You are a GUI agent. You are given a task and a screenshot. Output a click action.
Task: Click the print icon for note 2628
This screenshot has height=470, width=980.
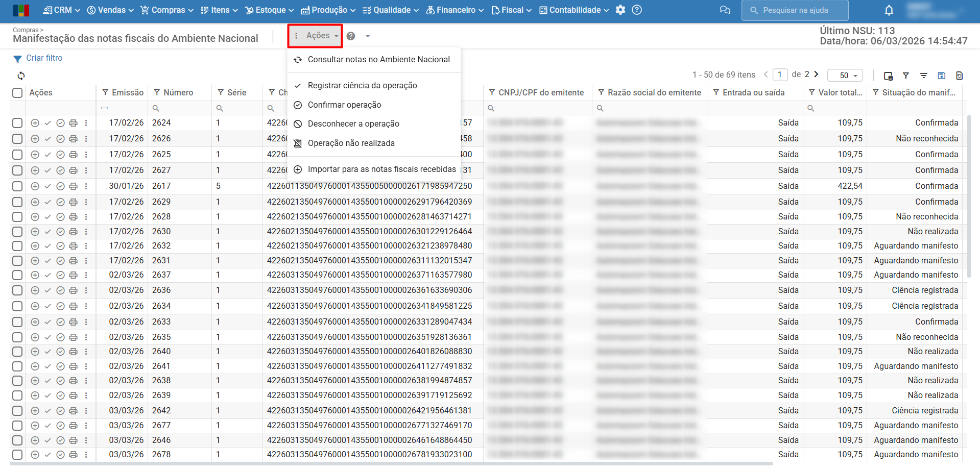point(73,217)
